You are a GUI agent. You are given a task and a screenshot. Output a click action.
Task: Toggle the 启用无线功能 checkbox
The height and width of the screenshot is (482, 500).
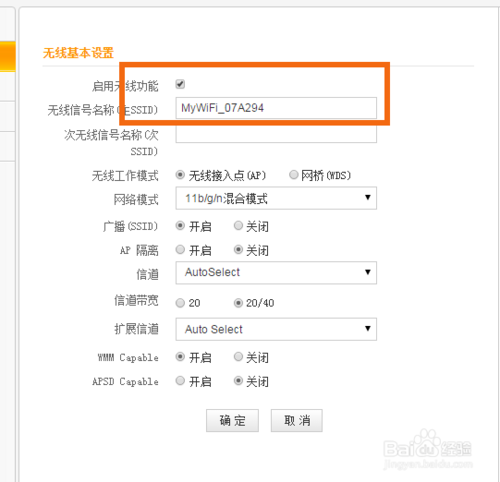tap(180, 84)
